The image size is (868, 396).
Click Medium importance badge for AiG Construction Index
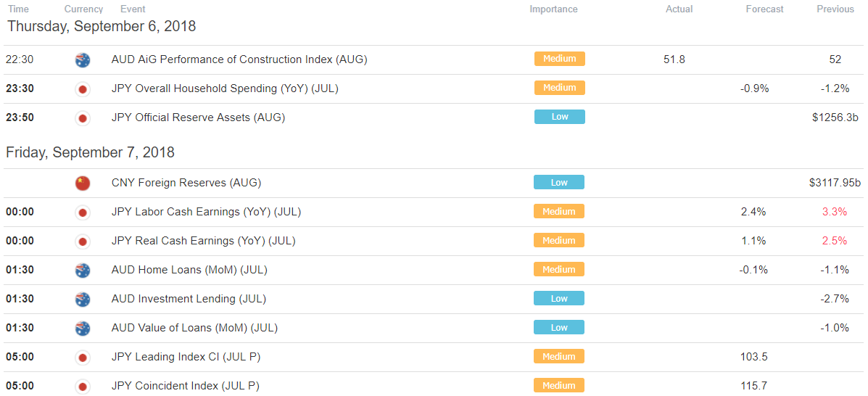click(x=559, y=59)
